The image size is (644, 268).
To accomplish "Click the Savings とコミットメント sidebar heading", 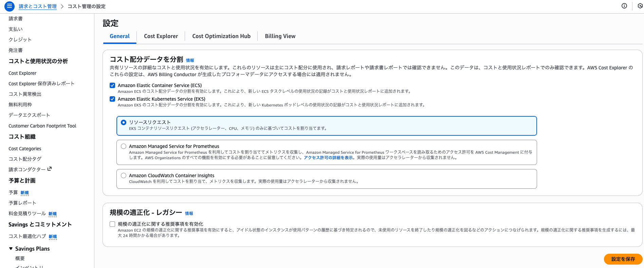I will pos(40,224).
